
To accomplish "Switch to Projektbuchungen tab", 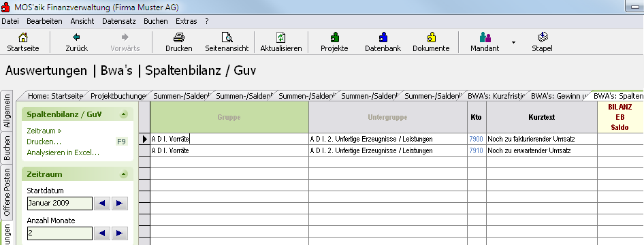I will (x=118, y=96).
